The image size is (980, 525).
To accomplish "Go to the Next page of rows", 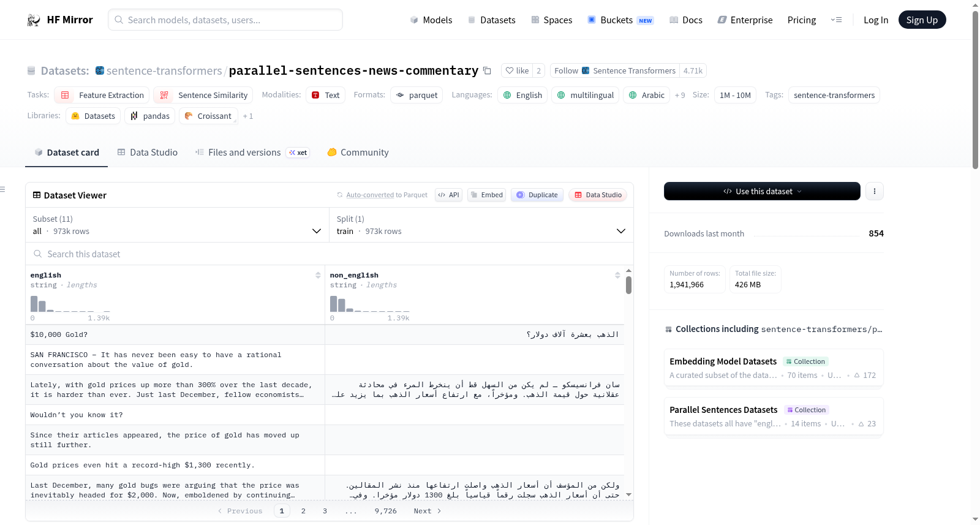I will click(x=428, y=511).
